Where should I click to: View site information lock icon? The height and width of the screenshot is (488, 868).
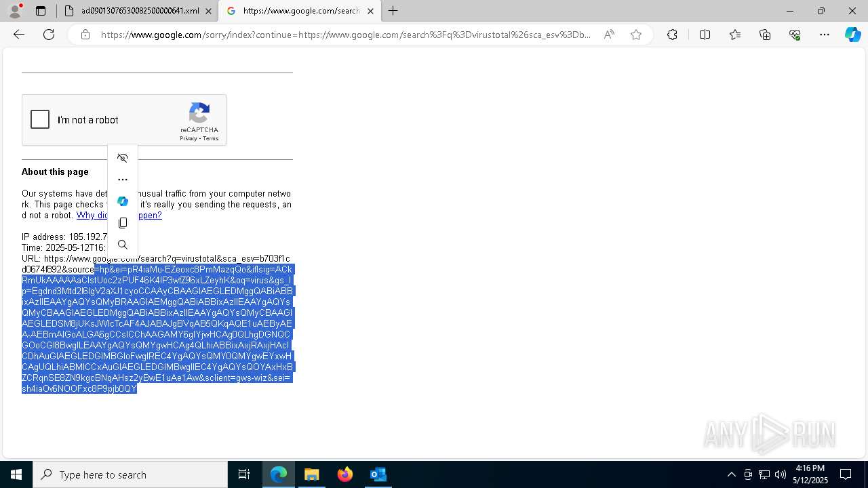[x=85, y=35]
